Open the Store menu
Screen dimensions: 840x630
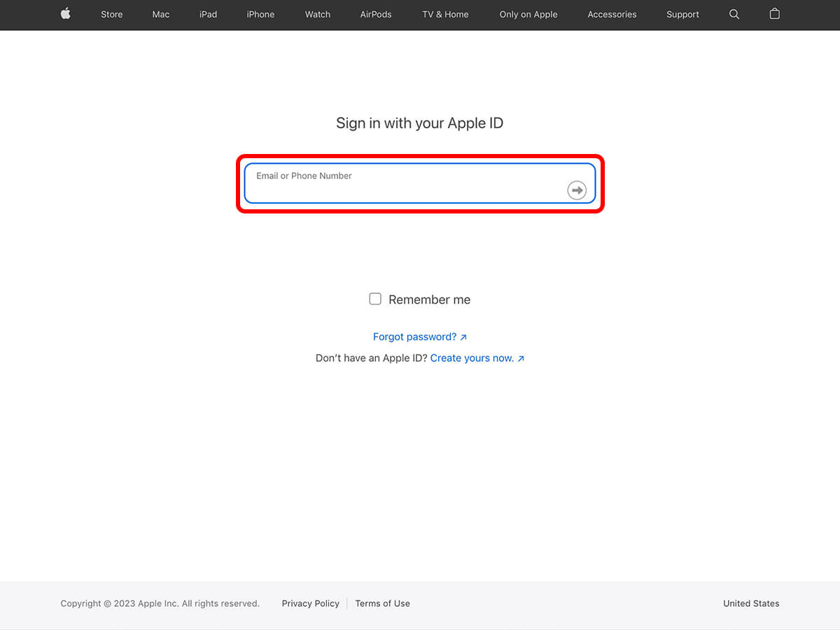point(111,14)
